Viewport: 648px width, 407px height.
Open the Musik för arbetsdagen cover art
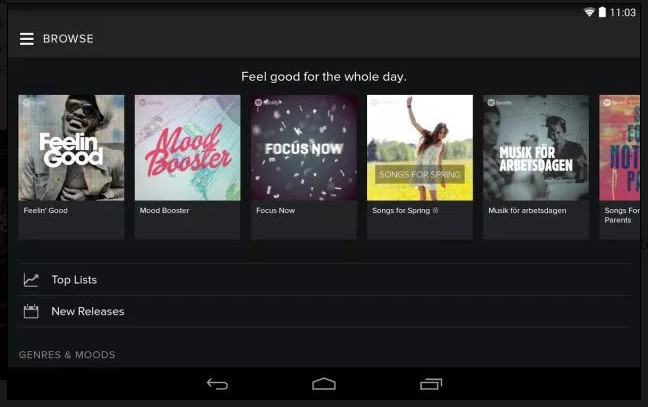pos(536,148)
